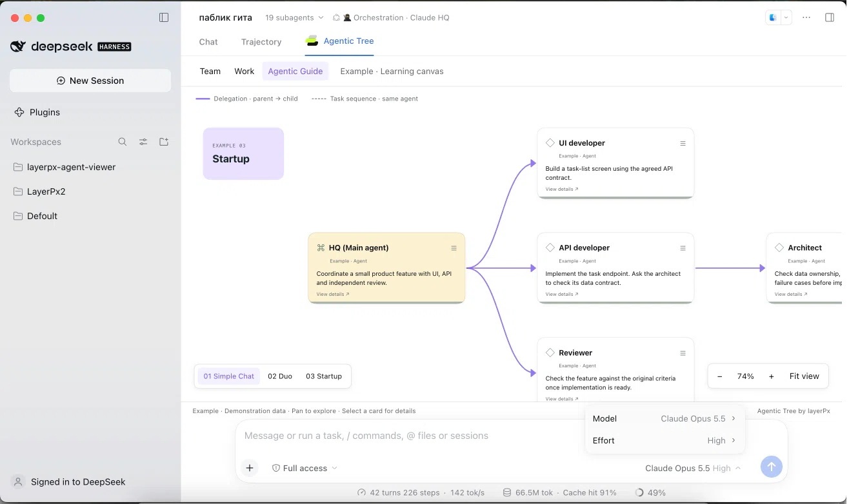Image resolution: width=849 pixels, height=504 pixels.
Task: Collapse the left sidebar with the panel icon
Action: [x=164, y=17]
